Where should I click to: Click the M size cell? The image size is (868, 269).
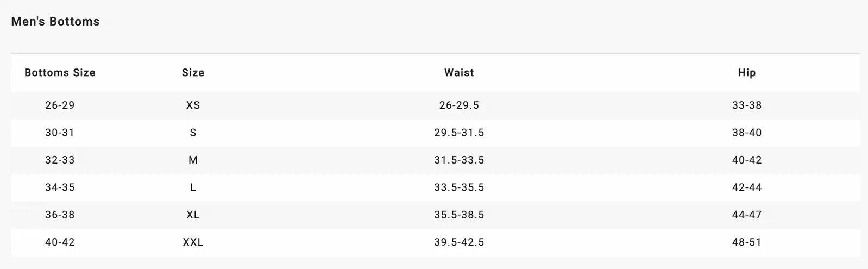click(x=193, y=160)
